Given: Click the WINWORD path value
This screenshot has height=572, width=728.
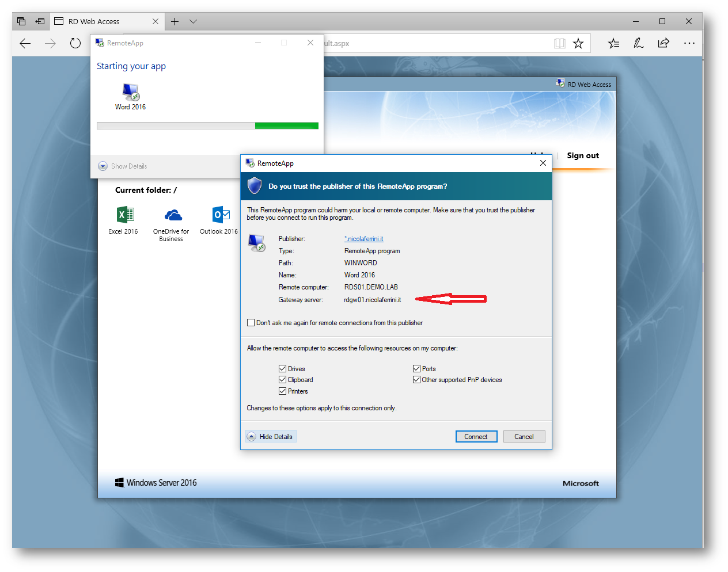Looking at the screenshot, I should [x=361, y=263].
